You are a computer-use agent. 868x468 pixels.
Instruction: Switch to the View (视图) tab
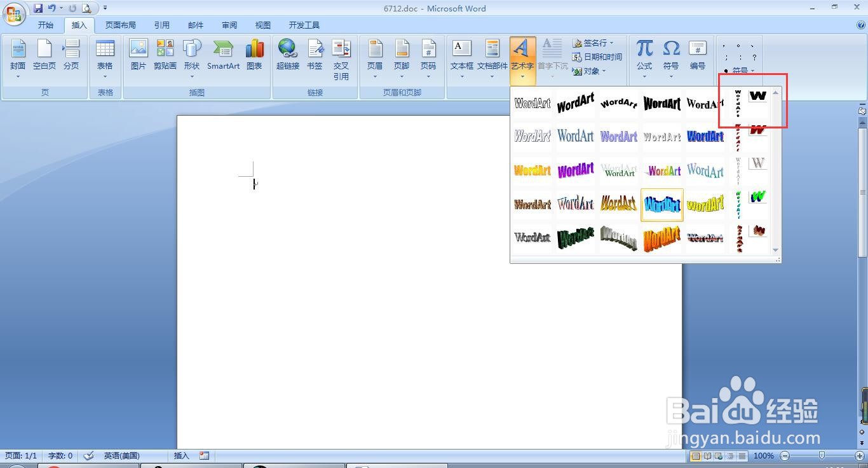[x=263, y=25]
